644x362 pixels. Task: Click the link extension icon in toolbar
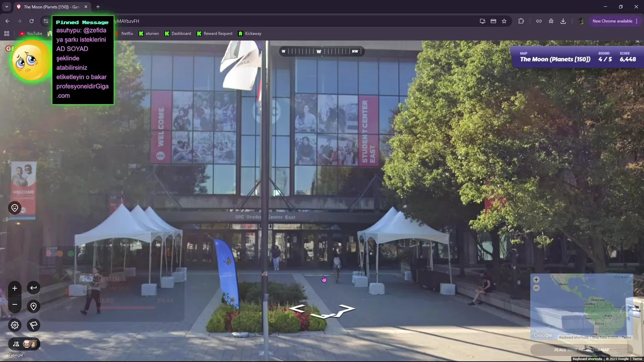coord(539,21)
